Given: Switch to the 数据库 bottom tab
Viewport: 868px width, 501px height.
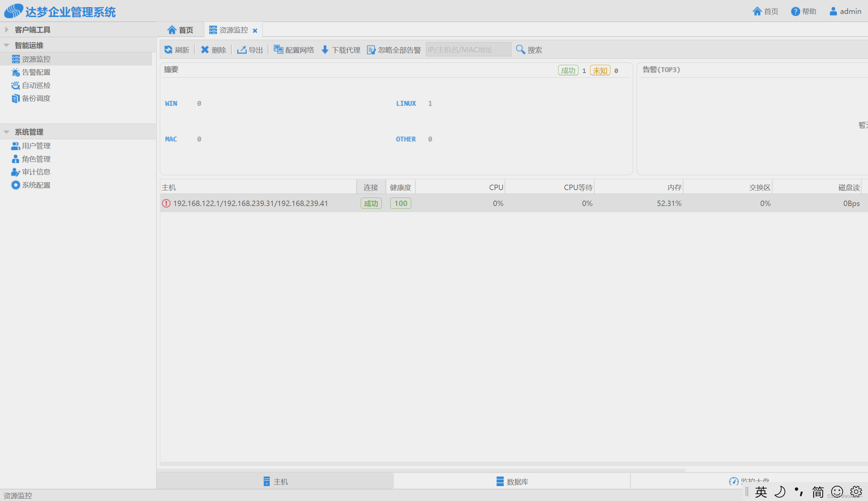Looking at the screenshot, I should pyautogui.click(x=512, y=481).
